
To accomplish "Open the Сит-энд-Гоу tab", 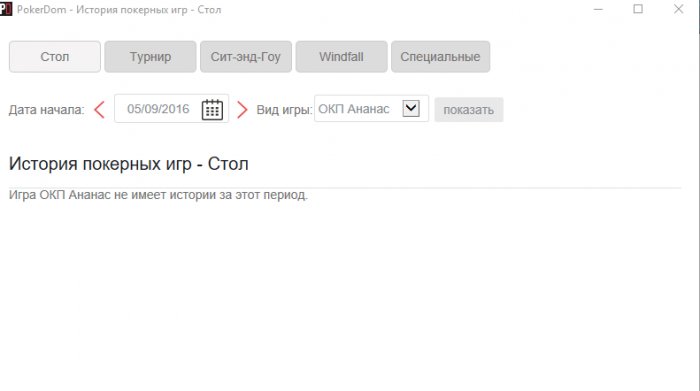I will pos(246,57).
